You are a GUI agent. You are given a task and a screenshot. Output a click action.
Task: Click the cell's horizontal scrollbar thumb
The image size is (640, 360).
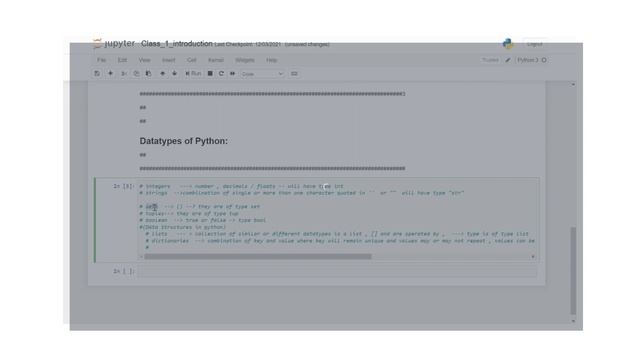258,257
